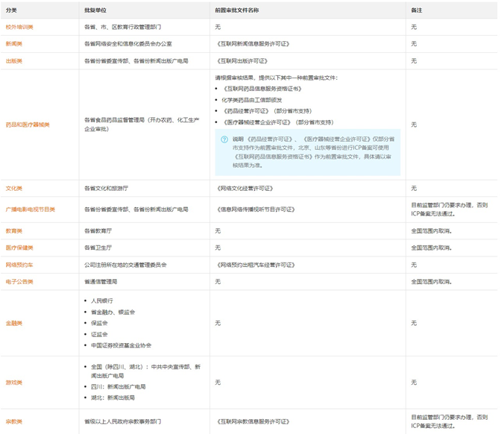Select the 文化类 category link
Viewport: 504px width, 434px height.
point(14,189)
